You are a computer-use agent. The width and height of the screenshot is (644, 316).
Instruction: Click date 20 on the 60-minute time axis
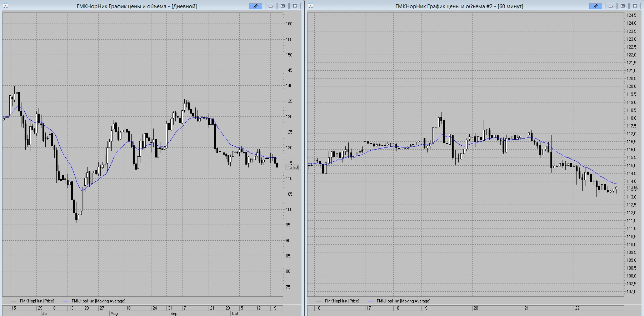476,308
